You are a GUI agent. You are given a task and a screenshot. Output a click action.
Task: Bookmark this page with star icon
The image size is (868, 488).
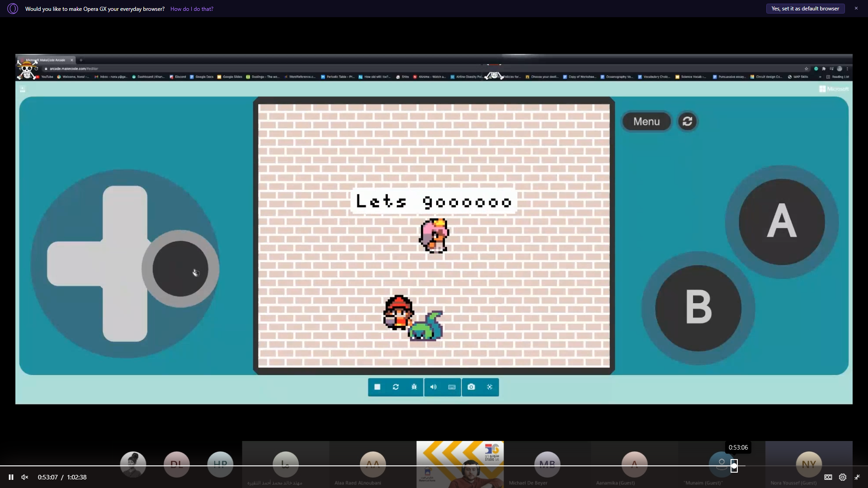click(807, 69)
